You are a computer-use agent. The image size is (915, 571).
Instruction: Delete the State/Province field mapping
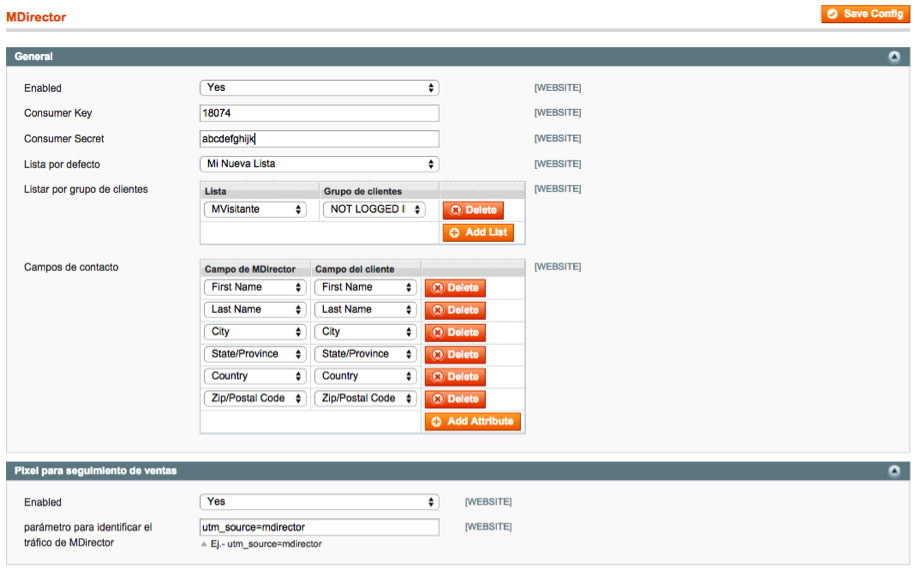coord(455,354)
